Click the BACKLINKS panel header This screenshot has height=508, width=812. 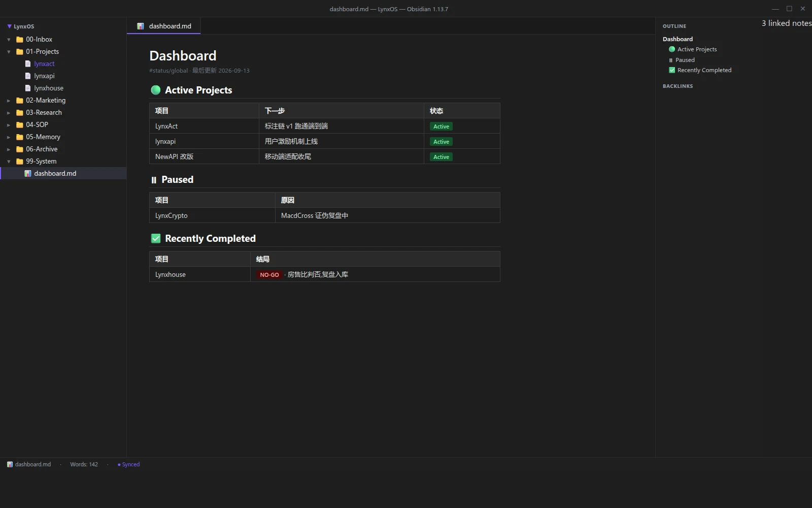pyautogui.click(x=678, y=86)
